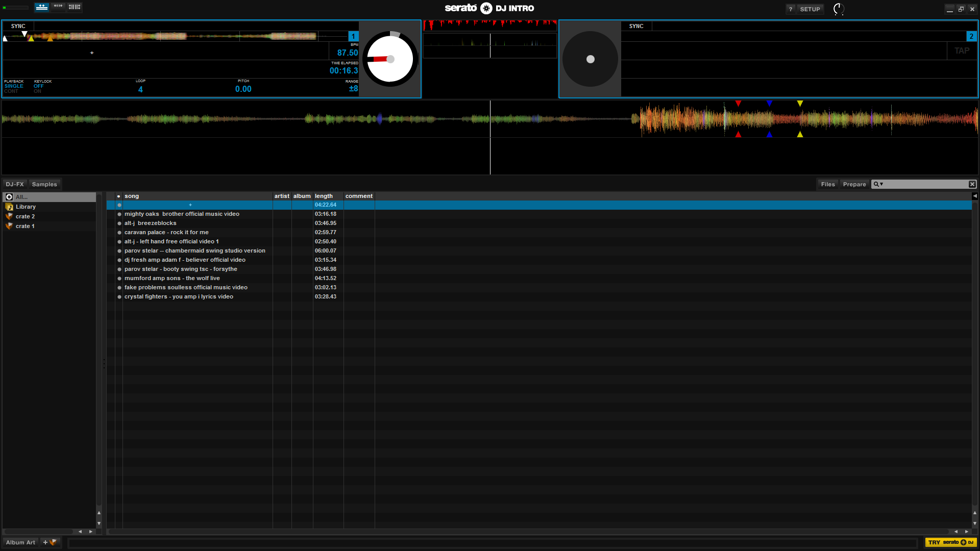
Task: Open the DJ-FX tab
Action: pyautogui.click(x=15, y=184)
